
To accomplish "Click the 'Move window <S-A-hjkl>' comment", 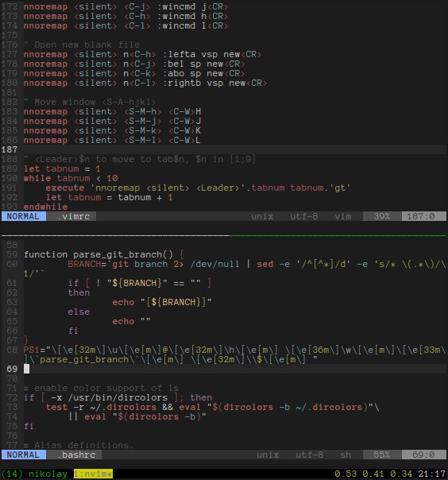I will coord(90,102).
